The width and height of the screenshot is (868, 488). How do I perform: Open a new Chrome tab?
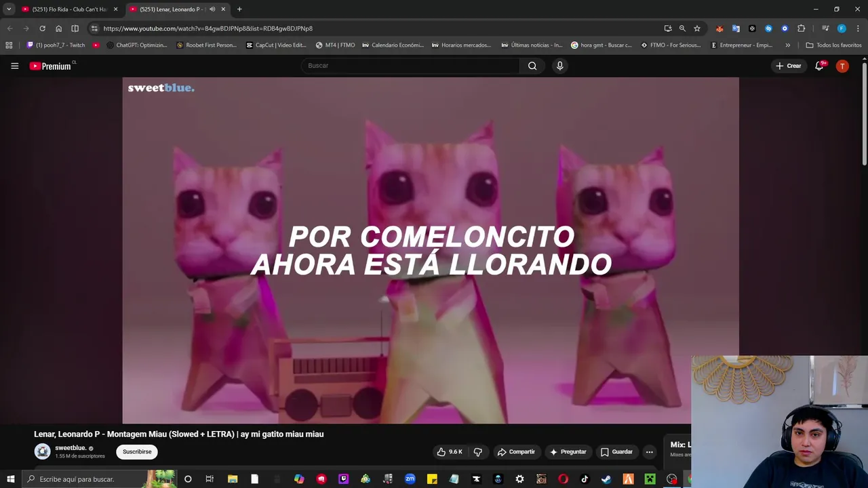pyautogui.click(x=239, y=9)
